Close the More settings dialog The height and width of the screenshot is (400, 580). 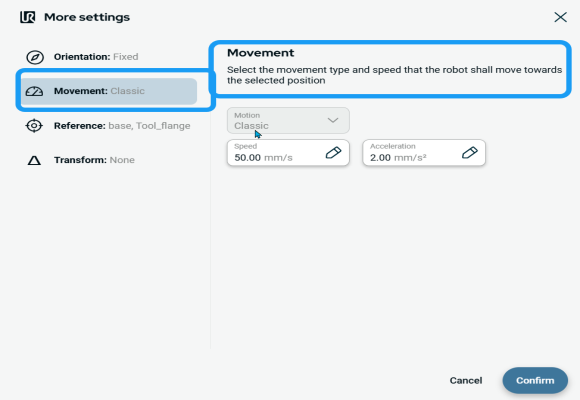560,17
